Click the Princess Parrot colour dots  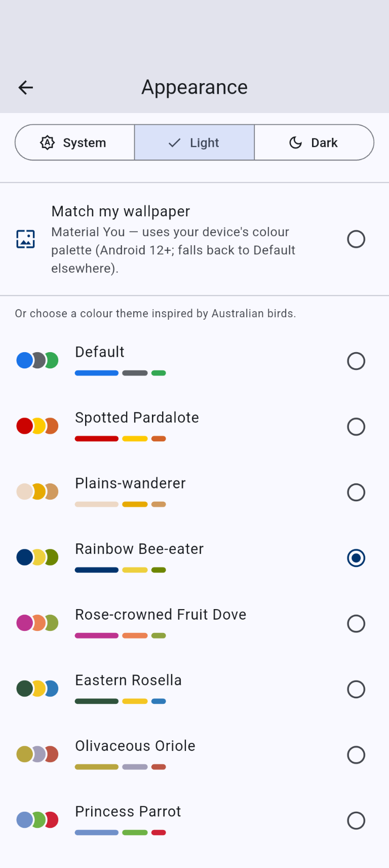37,820
